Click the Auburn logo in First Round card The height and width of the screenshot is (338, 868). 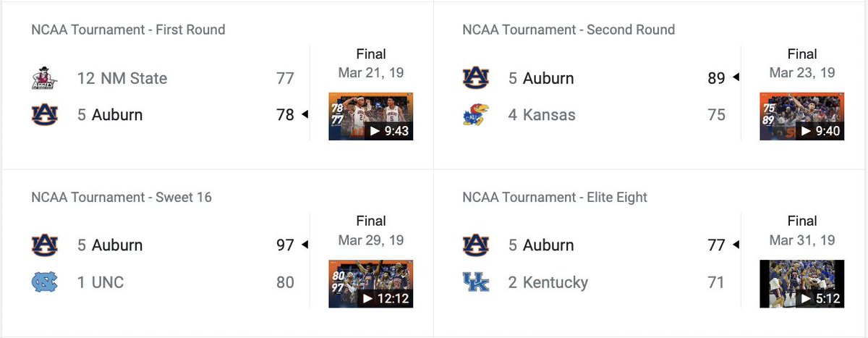tap(44, 114)
